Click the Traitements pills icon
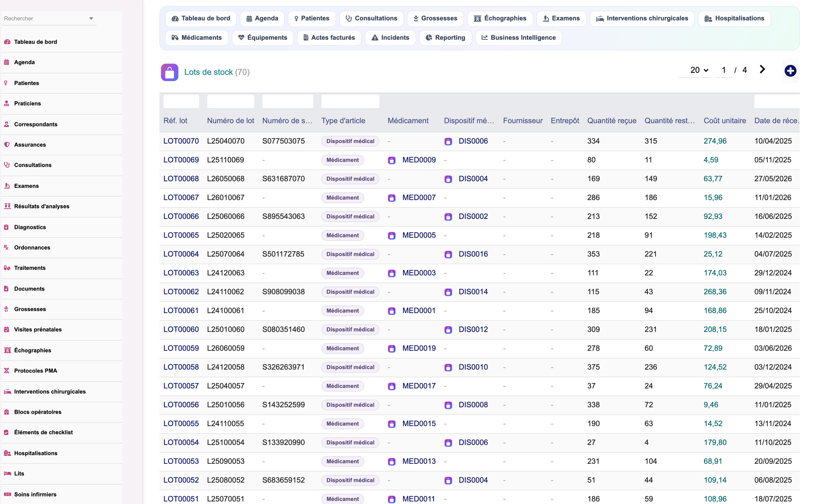815x504 pixels. coord(7,268)
